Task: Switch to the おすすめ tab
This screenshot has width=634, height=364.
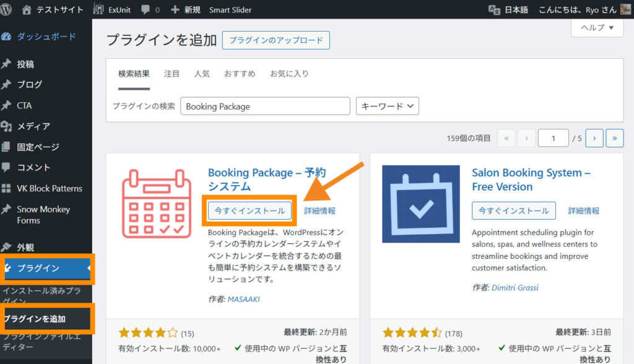Action: (x=240, y=74)
